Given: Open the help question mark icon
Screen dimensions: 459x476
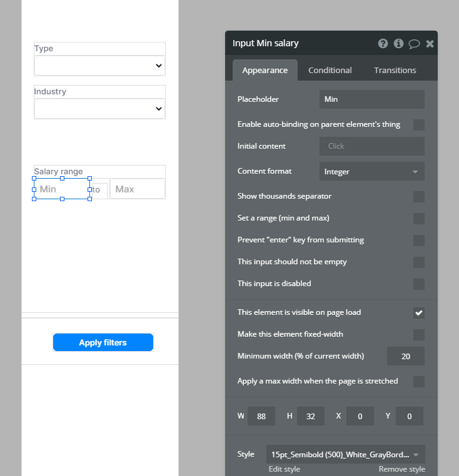Looking at the screenshot, I should pos(383,43).
